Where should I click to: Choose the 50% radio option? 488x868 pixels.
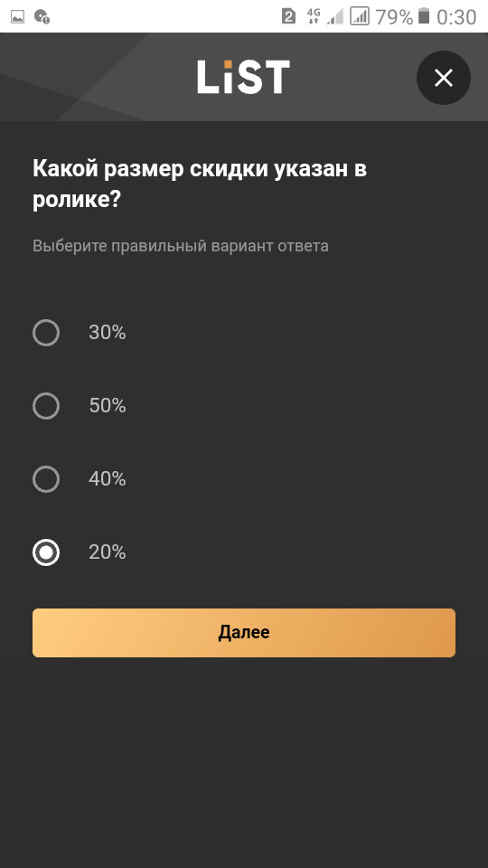pyautogui.click(x=46, y=406)
